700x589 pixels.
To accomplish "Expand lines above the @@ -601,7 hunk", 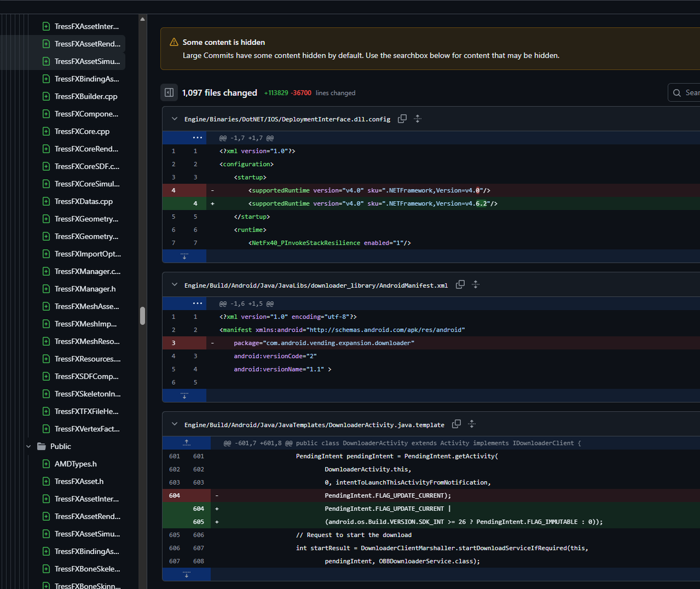I will pyautogui.click(x=187, y=443).
